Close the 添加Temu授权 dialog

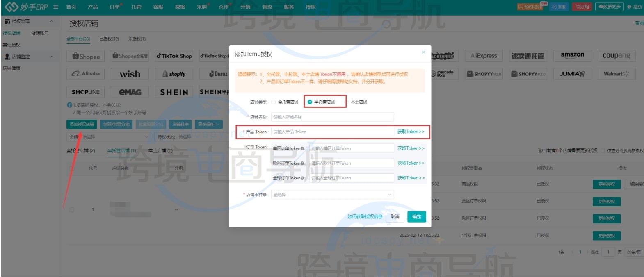pos(424,52)
